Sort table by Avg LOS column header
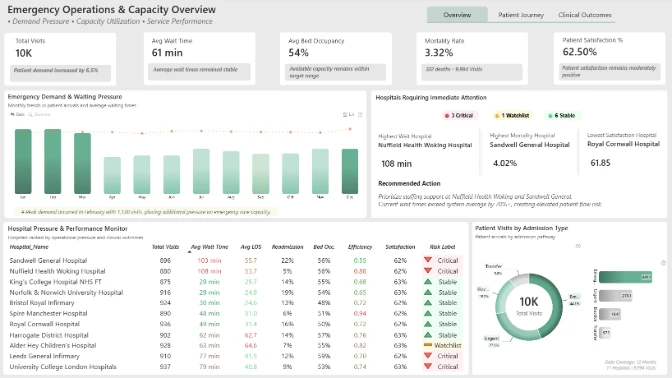The height and width of the screenshot is (378, 672). 251,247
